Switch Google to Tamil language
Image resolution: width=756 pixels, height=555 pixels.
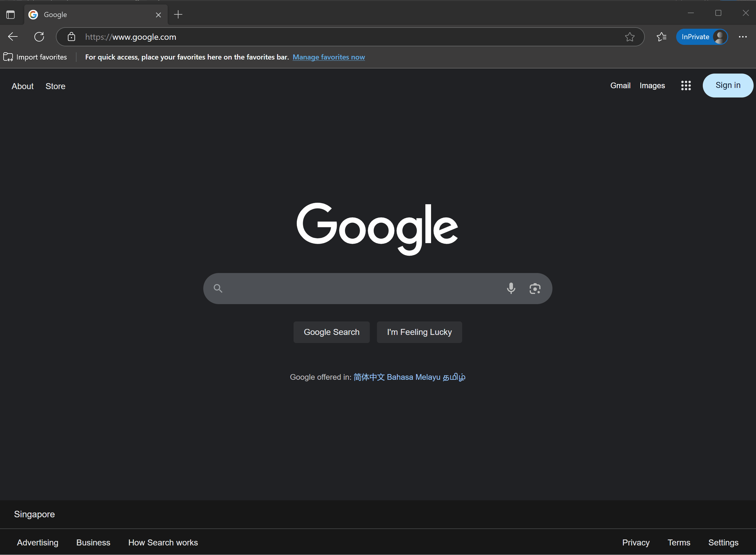pos(454,377)
